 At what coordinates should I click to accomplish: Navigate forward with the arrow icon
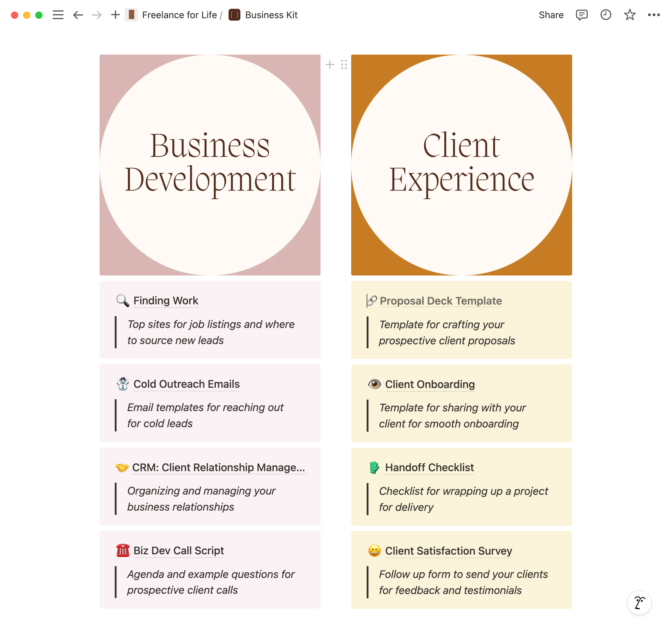pos(97,15)
